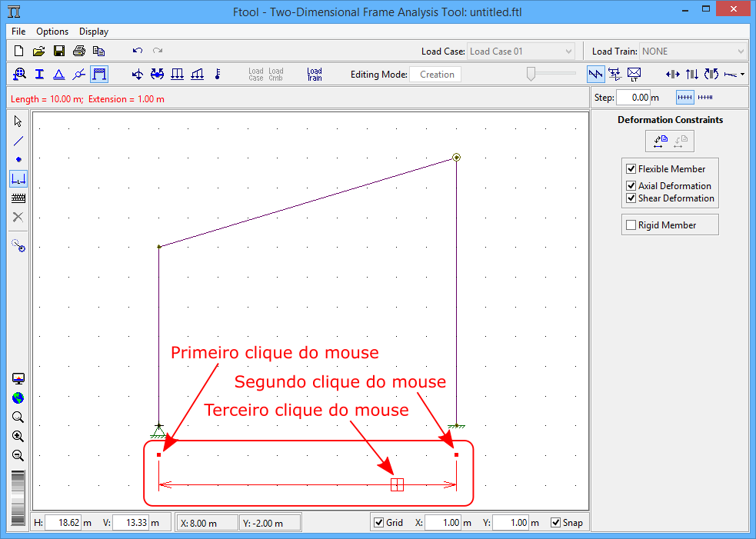Select the Insert Member line tool
Screen dimensions: 756x539
tap(18, 141)
